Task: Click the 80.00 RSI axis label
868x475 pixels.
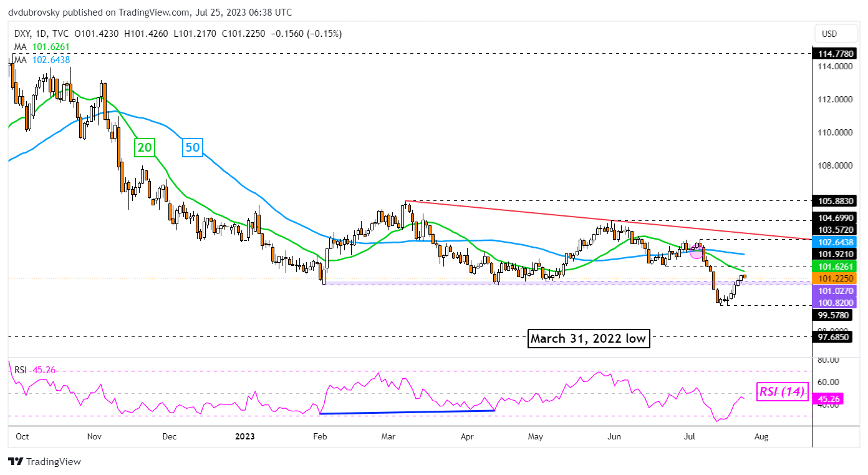Action: pos(829,360)
